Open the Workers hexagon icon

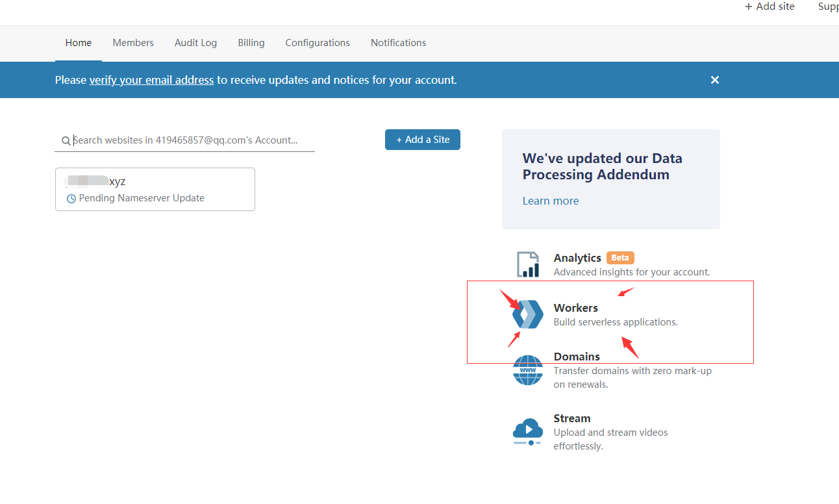click(527, 314)
